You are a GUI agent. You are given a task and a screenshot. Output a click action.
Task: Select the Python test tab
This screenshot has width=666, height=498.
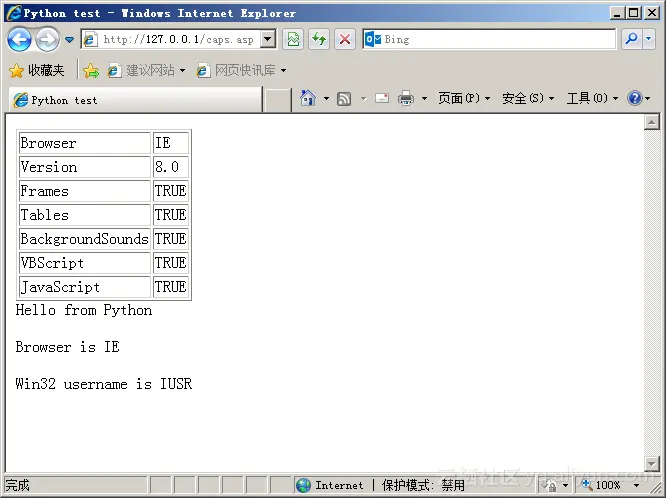click(x=135, y=100)
